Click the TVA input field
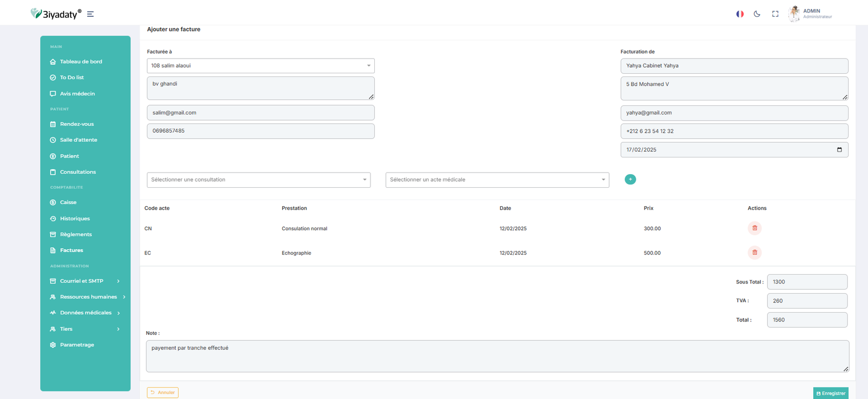Viewport: 868px width, 399px height. pyautogui.click(x=807, y=301)
